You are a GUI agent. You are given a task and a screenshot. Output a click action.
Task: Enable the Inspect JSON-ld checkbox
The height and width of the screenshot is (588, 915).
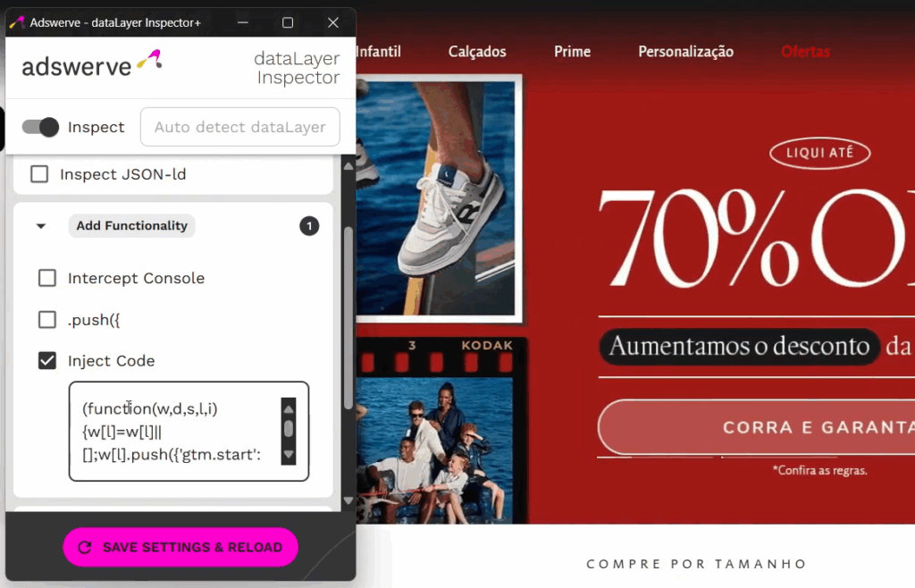(x=39, y=174)
